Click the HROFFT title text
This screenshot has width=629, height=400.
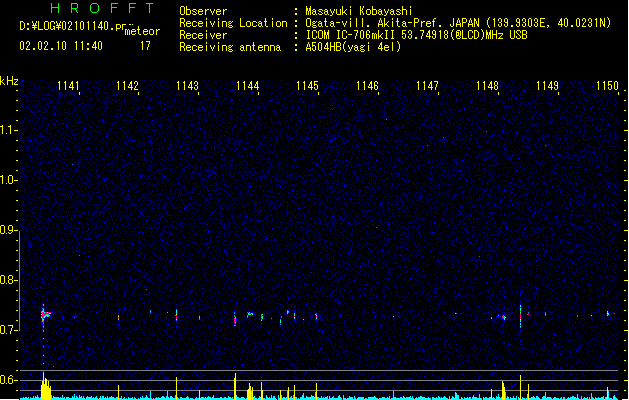[102, 8]
